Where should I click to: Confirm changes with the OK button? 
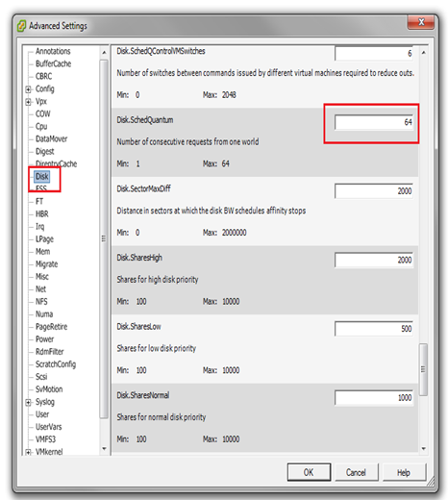coord(309,472)
